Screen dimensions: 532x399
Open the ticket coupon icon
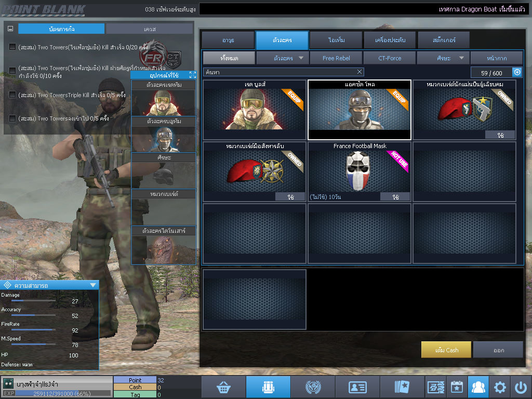(x=436, y=387)
